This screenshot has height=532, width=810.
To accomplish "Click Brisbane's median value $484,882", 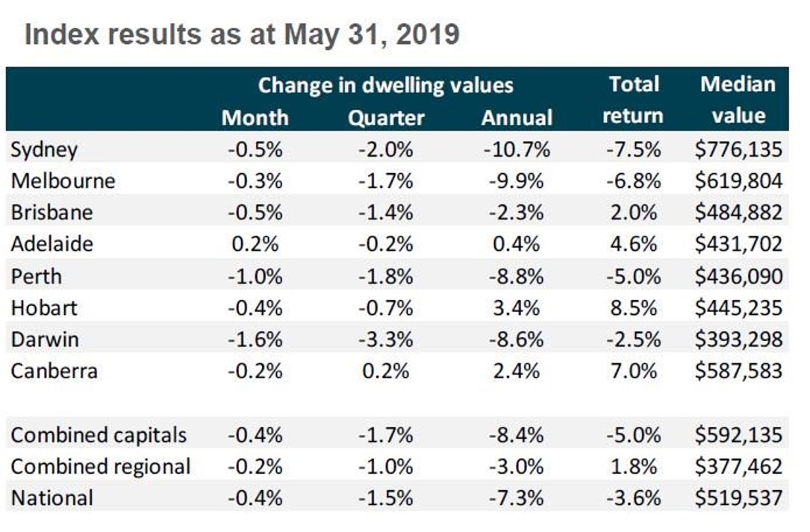I will (x=738, y=213).
